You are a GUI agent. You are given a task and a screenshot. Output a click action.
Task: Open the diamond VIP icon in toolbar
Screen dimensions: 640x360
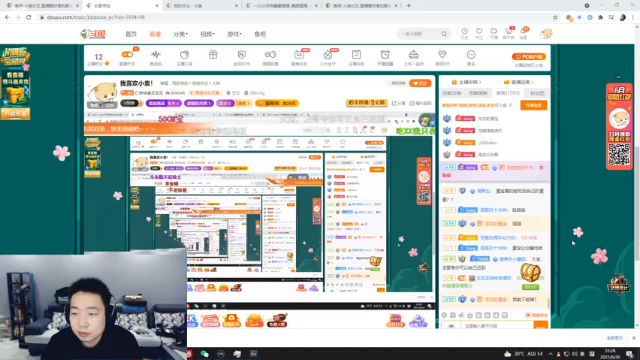coord(442,54)
